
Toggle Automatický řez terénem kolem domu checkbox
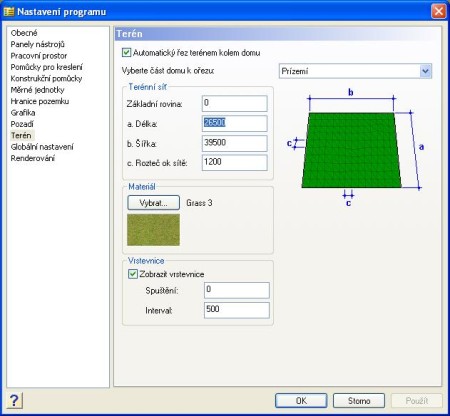(x=126, y=53)
